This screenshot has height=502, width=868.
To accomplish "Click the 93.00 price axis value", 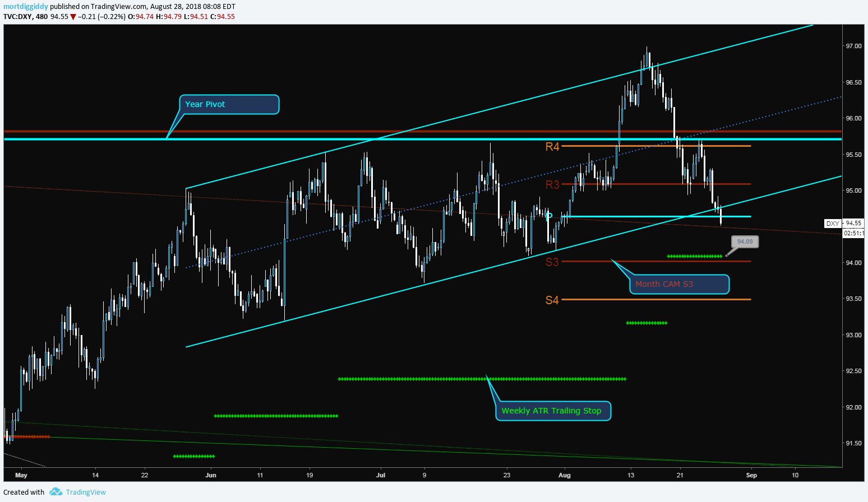I will point(854,335).
